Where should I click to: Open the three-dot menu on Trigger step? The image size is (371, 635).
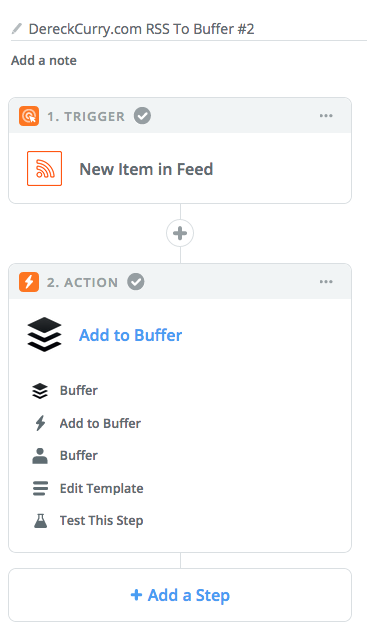click(x=326, y=116)
